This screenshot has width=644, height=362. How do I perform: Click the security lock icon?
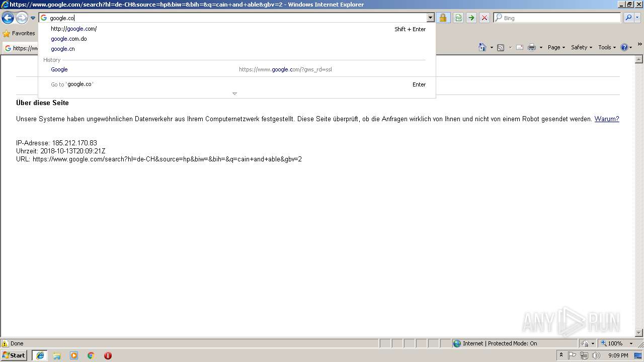coord(443,18)
